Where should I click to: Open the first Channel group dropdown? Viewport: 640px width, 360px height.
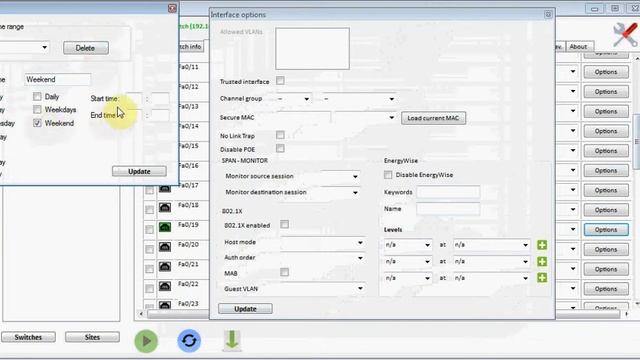293,99
